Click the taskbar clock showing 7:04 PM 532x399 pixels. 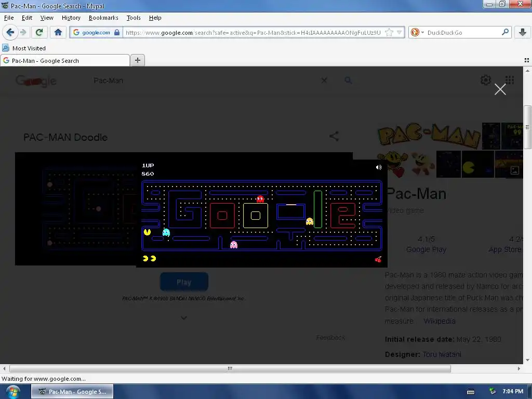click(x=513, y=391)
